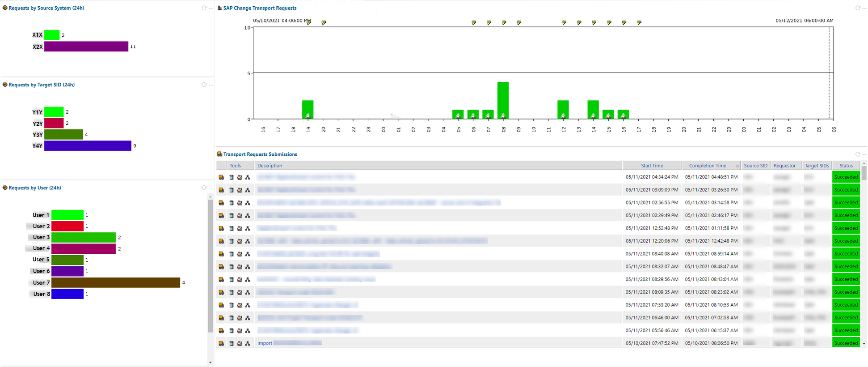Sort table by Status column header
This screenshot has width=868, height=367.
pos(846,166)
